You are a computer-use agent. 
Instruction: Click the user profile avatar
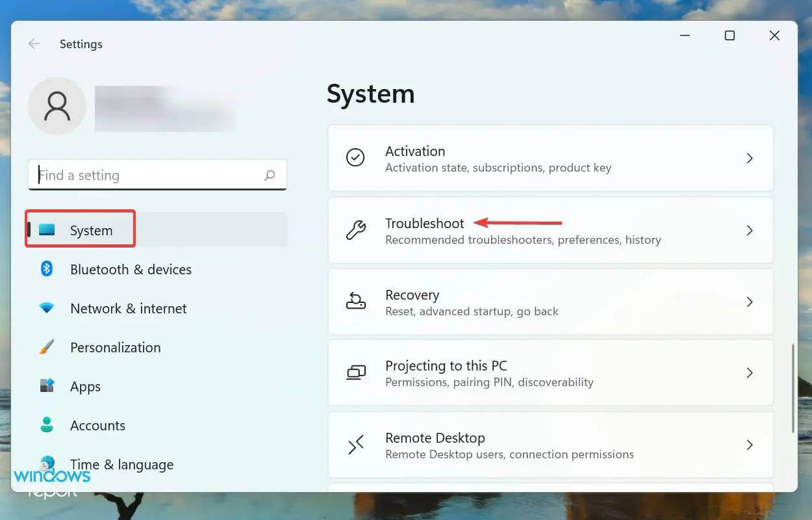click(57, 106)
